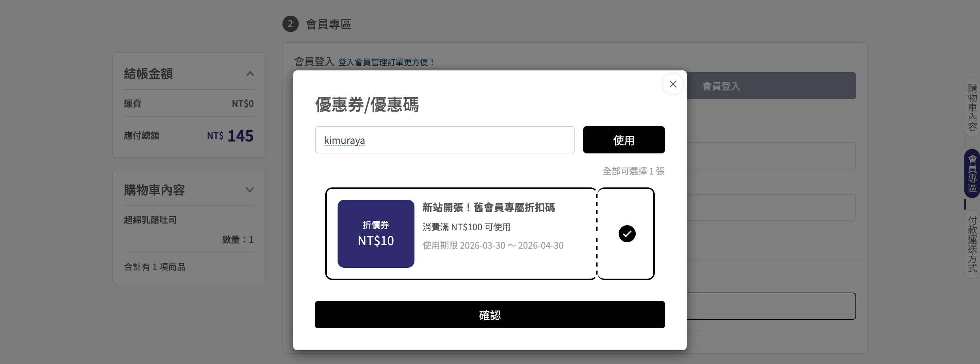Expand the 購物車內容 panel chevron on left

tap(249, 190)
